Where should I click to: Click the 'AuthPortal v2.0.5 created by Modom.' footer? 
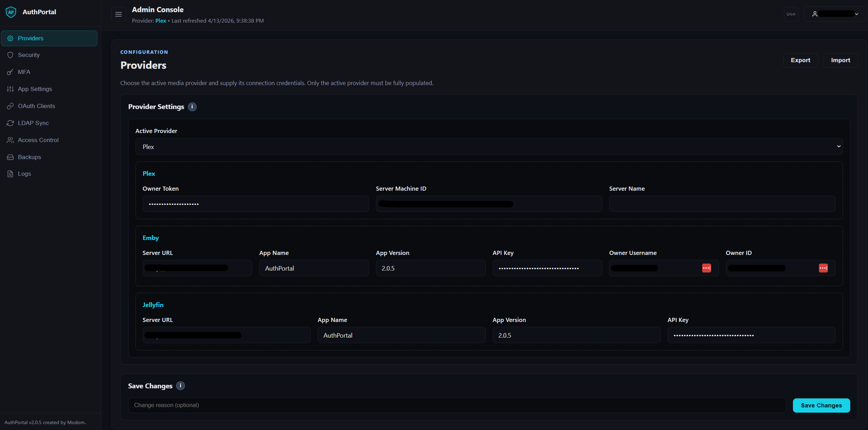click(45, 422)
